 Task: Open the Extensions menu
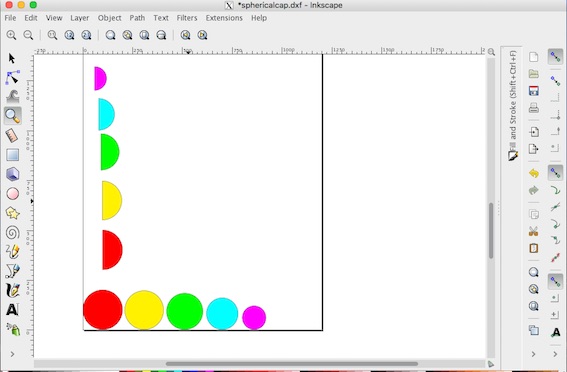(x=224, y=18)
